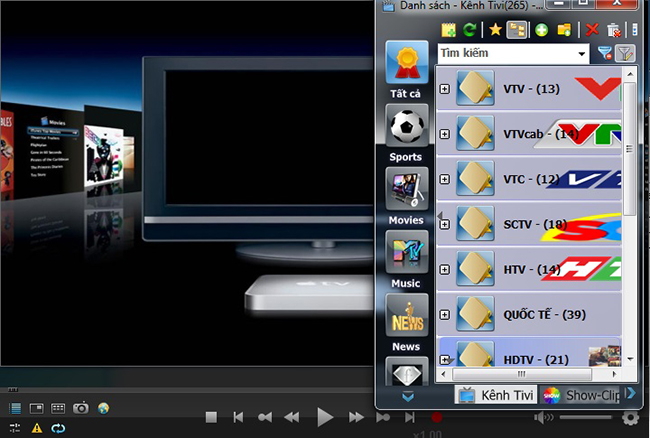Expand the VTC - (12) group
Screen dimensions: 650x438
pyautogui.click(x=444, y=179)
